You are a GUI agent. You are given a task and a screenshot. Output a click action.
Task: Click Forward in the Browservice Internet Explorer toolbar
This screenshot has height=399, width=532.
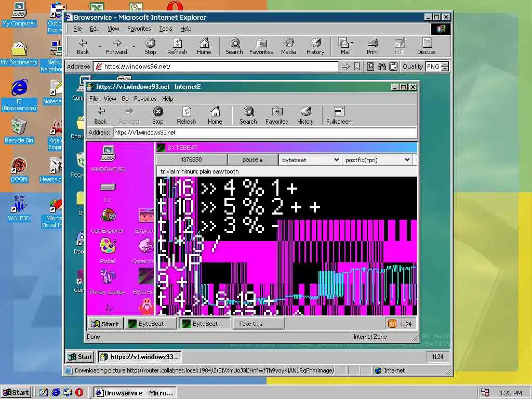tap(116, 46)
